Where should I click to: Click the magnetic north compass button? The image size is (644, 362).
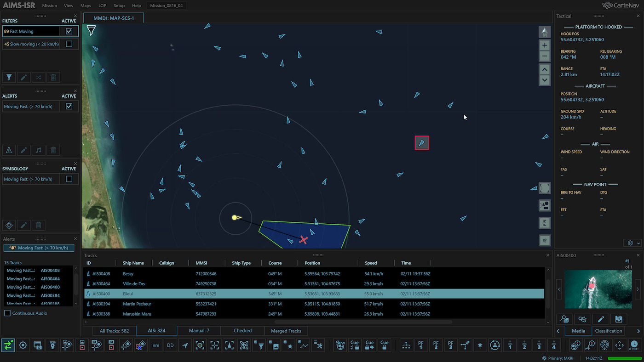coord(545,32)
